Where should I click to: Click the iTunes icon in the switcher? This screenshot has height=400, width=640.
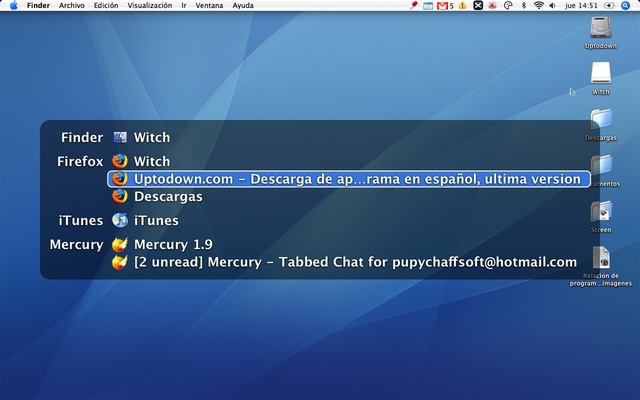(120, 220)
